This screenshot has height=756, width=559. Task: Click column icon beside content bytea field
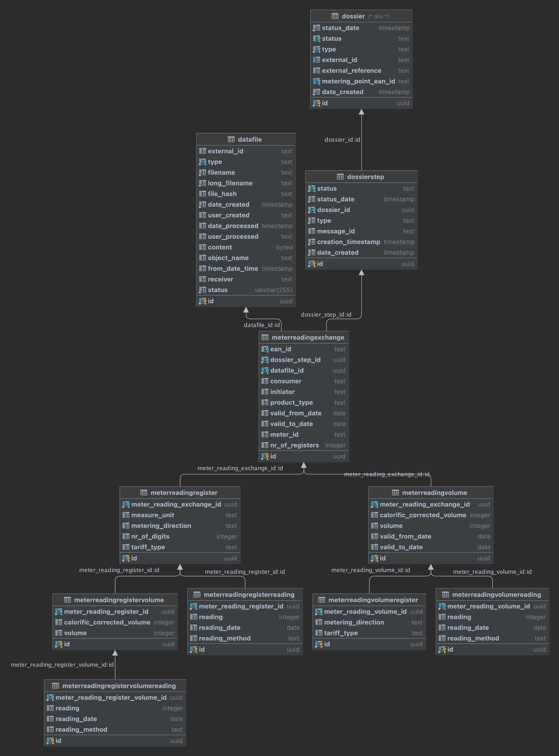click(x=202, y=247)
